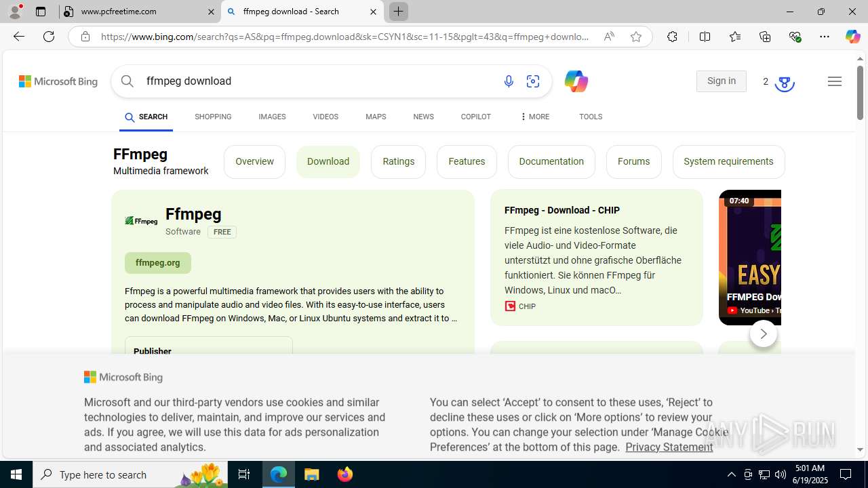Viewport: 868px width, 488px height.
Task: Refresh the current page
Action: click(49, 37)
